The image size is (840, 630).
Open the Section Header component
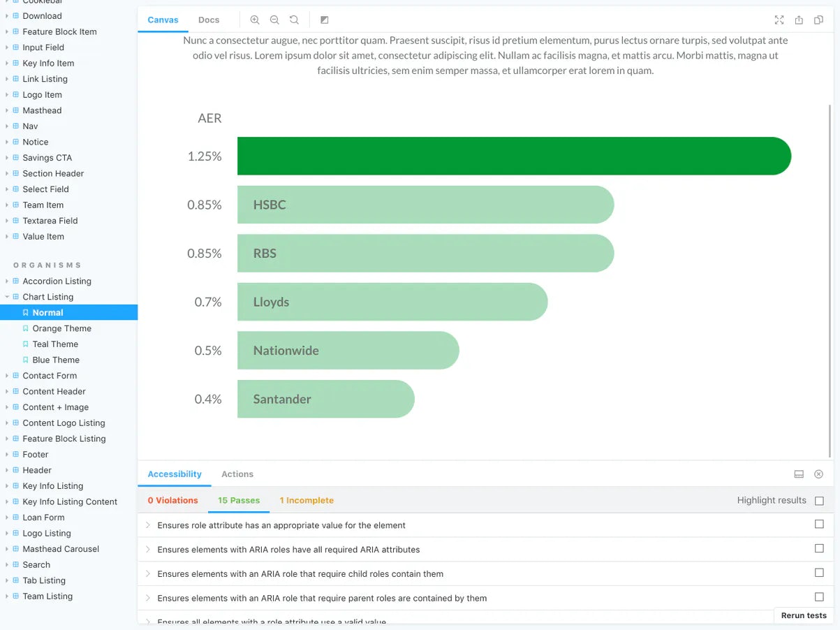pos(53,173)
